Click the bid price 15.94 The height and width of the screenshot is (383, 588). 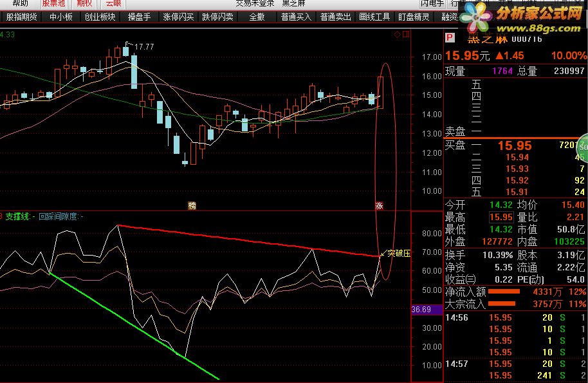[x=517, y=158]
